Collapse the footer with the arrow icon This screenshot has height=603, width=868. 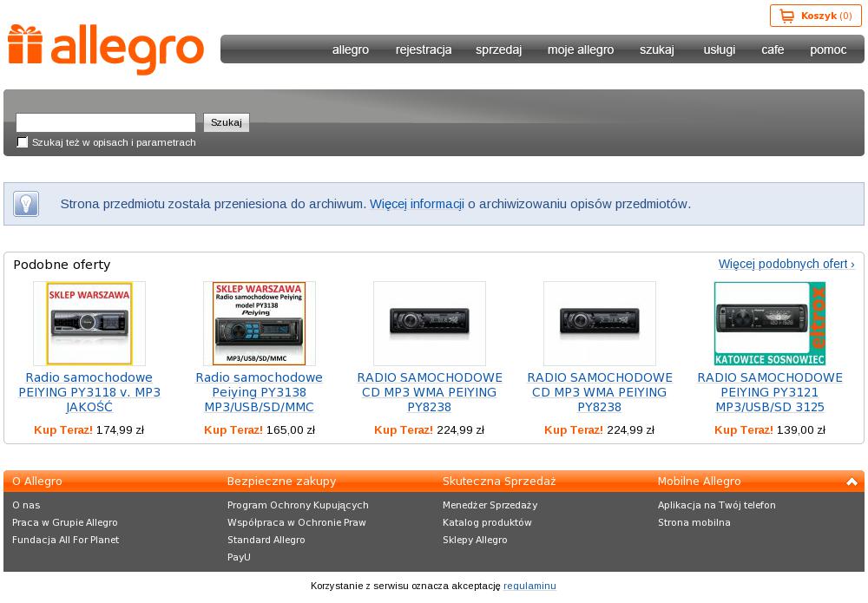[852, 482]
